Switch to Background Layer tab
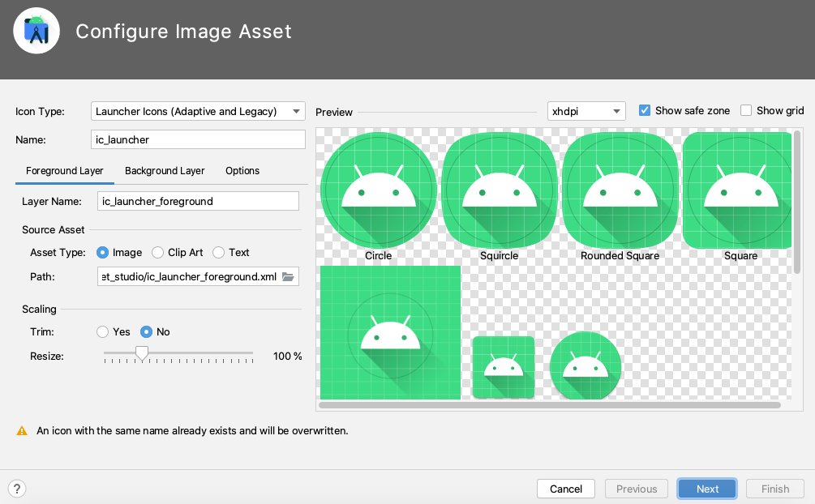Screen dimensions: 815x504 click(x=165, y=171)
